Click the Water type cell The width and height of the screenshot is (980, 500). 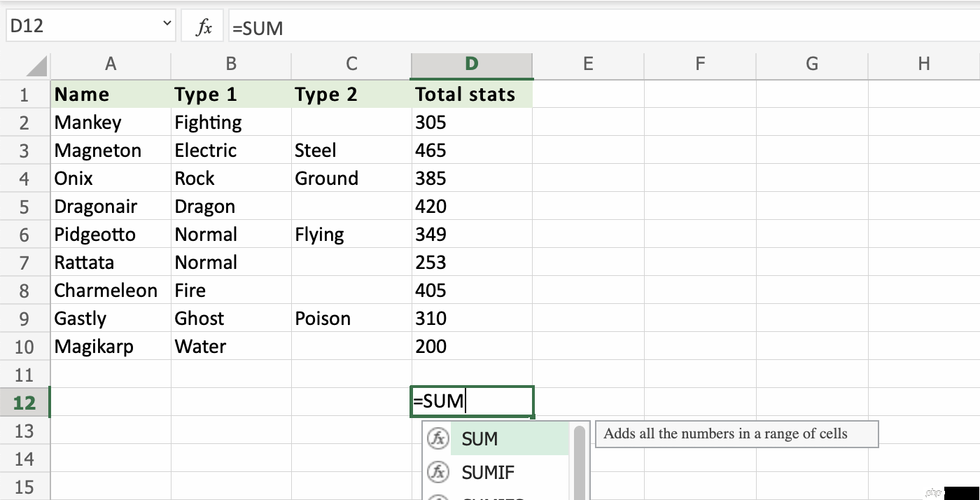[231, 347]
